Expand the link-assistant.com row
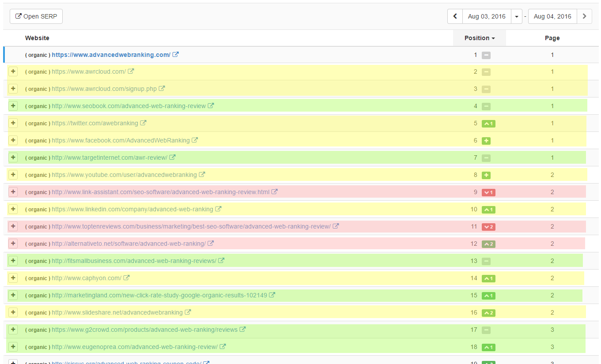 click(x=13, y=192)
